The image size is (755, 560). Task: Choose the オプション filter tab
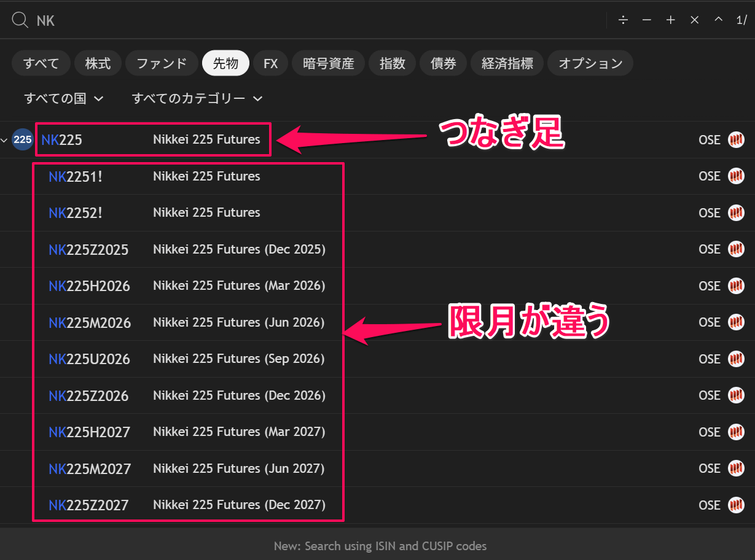[590, 63]
